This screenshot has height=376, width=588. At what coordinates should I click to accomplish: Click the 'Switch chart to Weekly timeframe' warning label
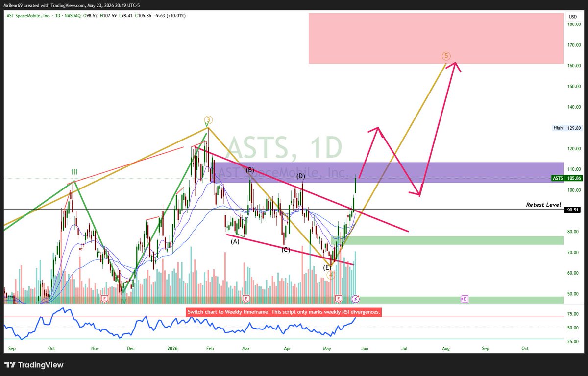coord(284,312)
